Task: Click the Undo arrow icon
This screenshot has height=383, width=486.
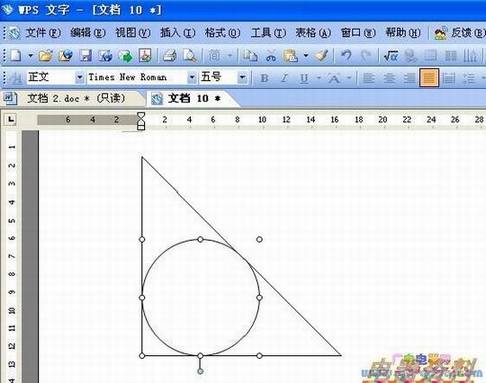Action: [346, 55]
